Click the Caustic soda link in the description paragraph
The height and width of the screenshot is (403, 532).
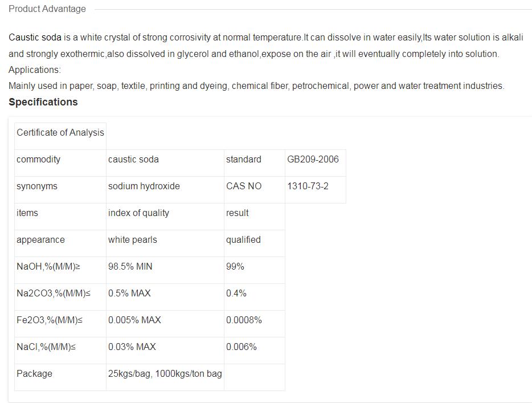[35, 38]
